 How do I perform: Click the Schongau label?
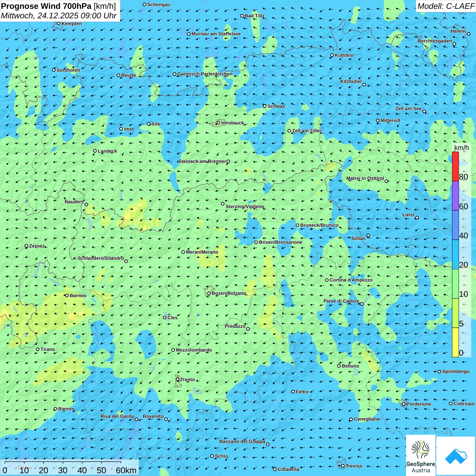[x=158, y=4]
